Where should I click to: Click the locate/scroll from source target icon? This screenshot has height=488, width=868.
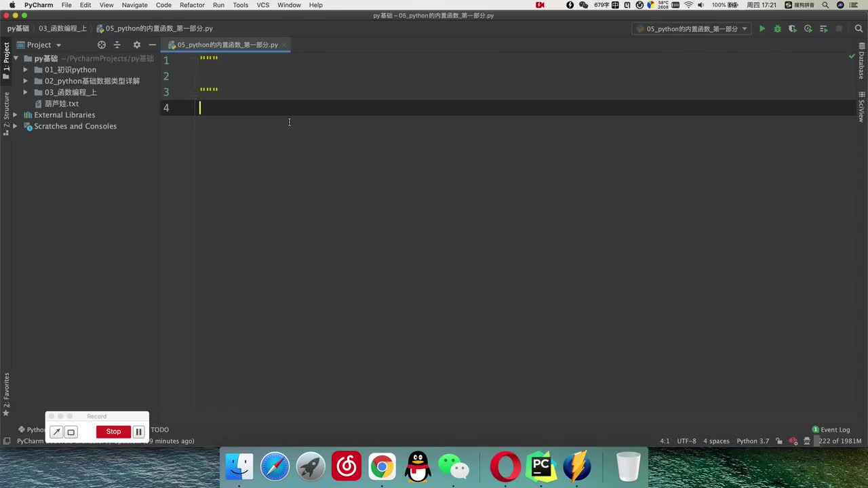tap(102, 45)
